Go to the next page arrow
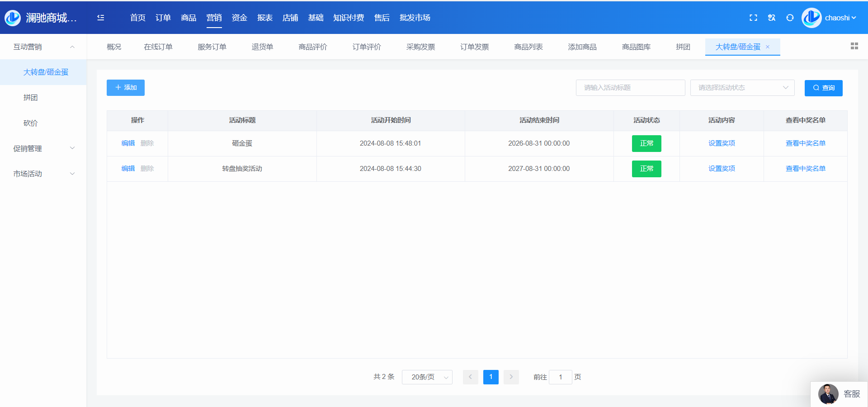Image resolution: width=868 pixels, height=407 pixels. pos(511,377)
